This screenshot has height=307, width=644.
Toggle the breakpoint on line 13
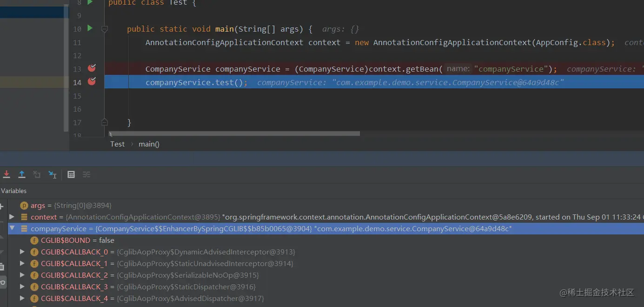pyautogui.click(x=92, y=68)
